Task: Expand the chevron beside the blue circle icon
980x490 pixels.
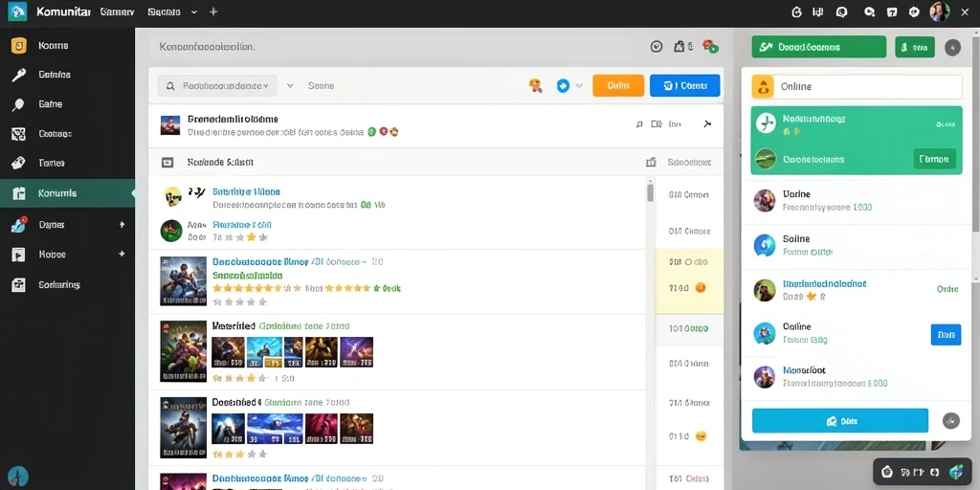Action: tap(579, 85)
